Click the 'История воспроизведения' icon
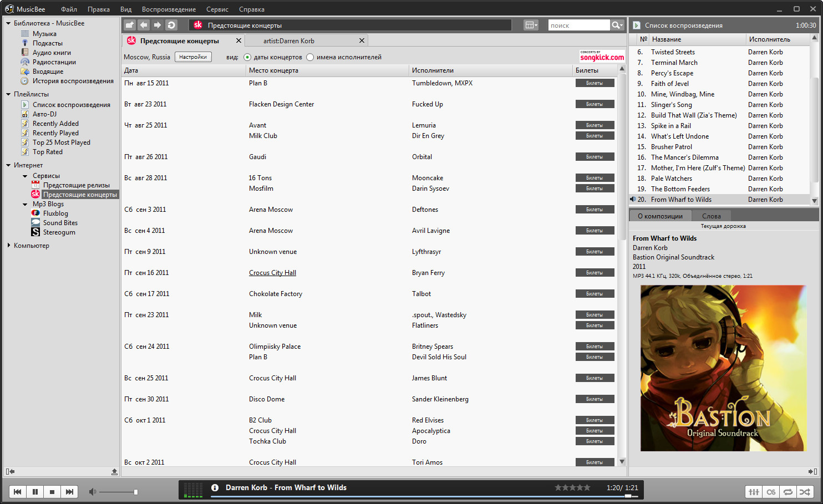The width and height of the screenshot is (823, 504). tap(25, 81)
